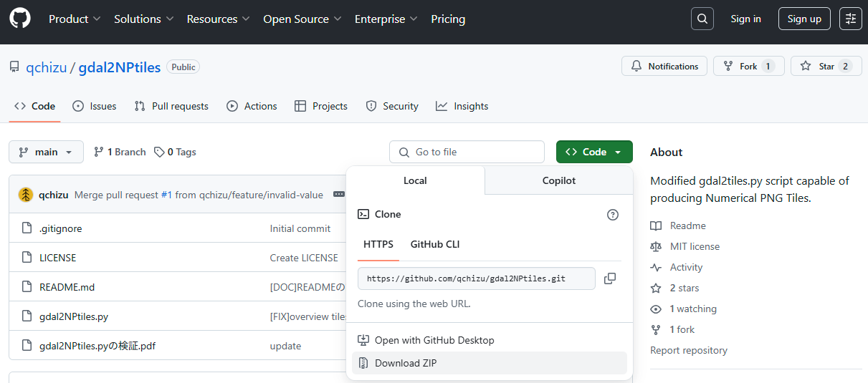Expand the Product menu
This screenshot has height=383, width=868.
(x=75, y=19)
